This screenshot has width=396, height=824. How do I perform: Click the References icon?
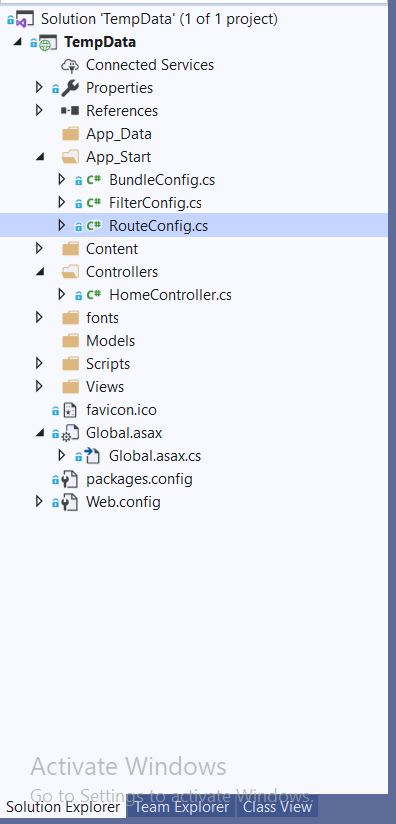[x=70, y=111]
